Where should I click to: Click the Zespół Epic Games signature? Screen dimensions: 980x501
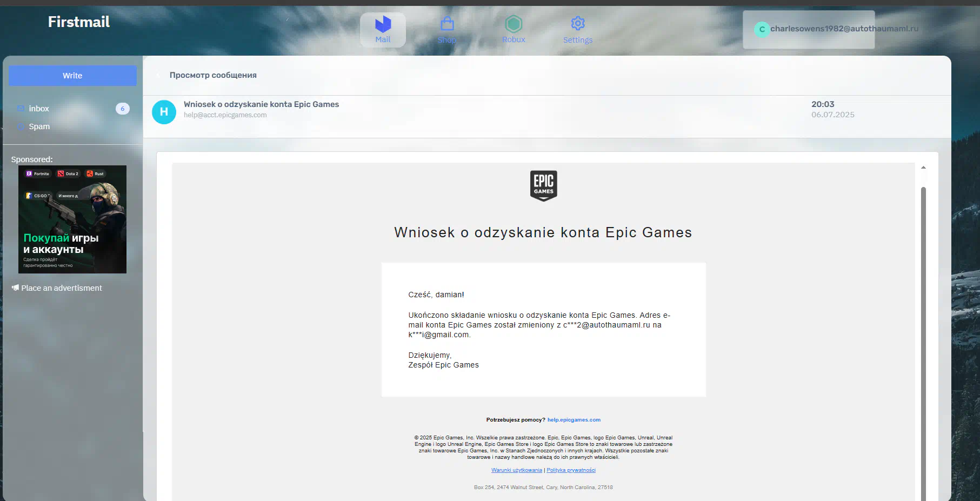[443, 365]
